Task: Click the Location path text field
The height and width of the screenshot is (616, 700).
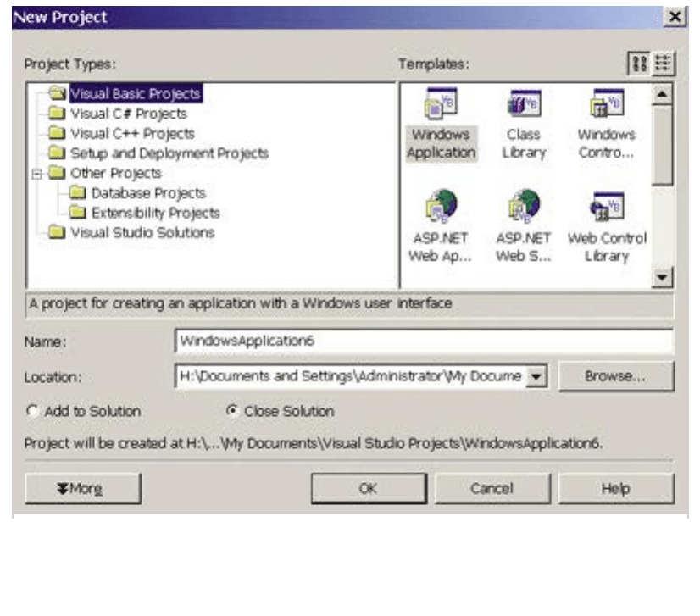Action: point(351,376)
